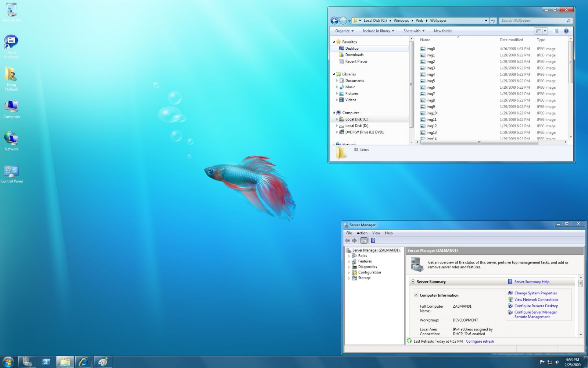Click Server Manager toolbar Help icon
Screen dimensions: 588x368
(x=373, y=241)
